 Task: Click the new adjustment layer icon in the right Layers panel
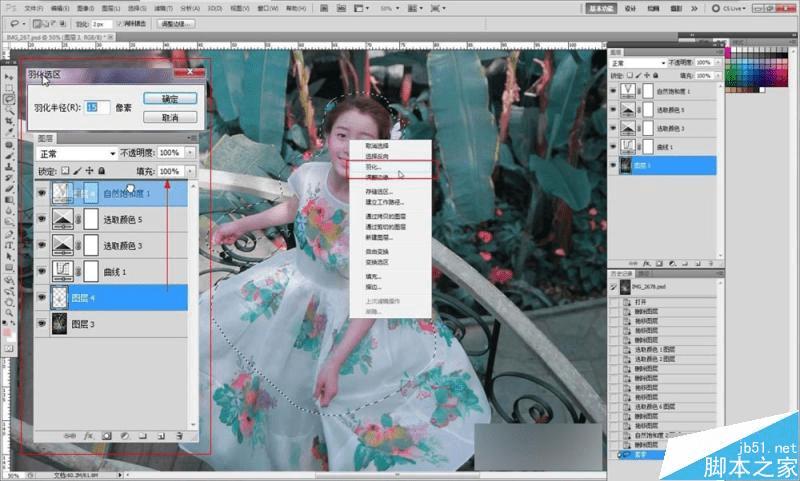672,264
